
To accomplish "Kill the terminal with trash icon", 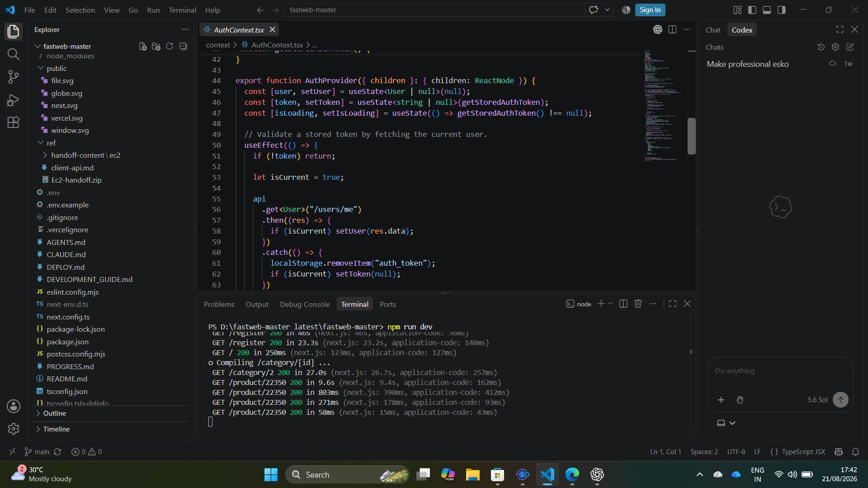I will (x=638, y=304).
